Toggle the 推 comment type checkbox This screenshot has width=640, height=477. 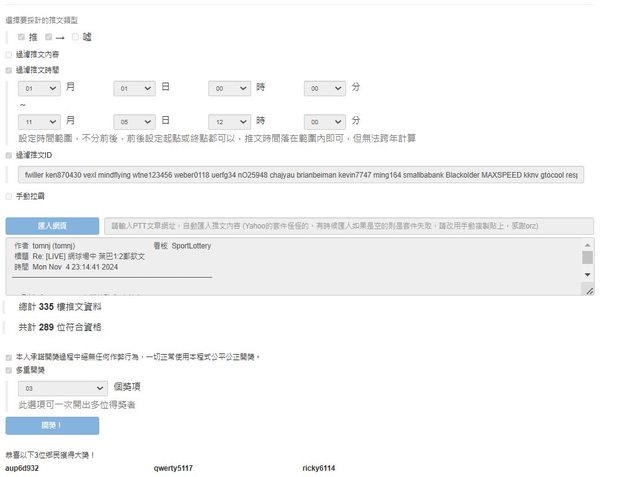pos(21,37)
